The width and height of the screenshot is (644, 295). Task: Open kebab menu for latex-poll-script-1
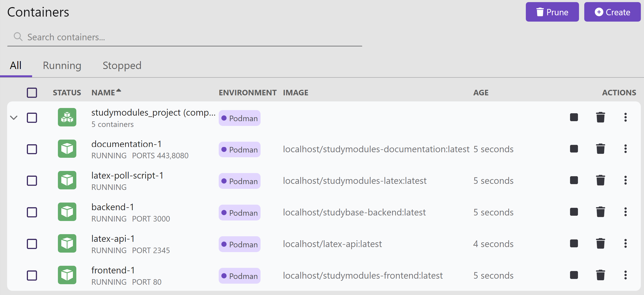pyautogui.click(x=625, y=180)
